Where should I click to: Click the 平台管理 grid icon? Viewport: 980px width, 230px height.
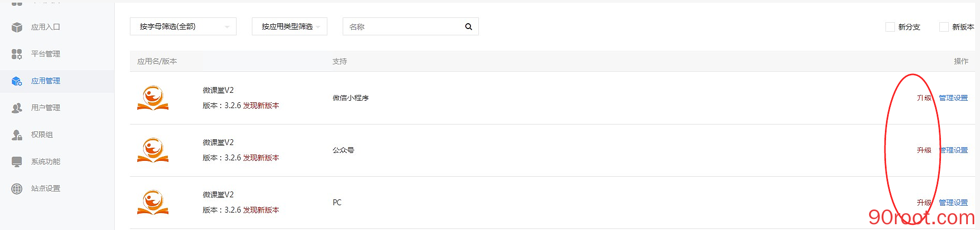(x=17, y=54)
